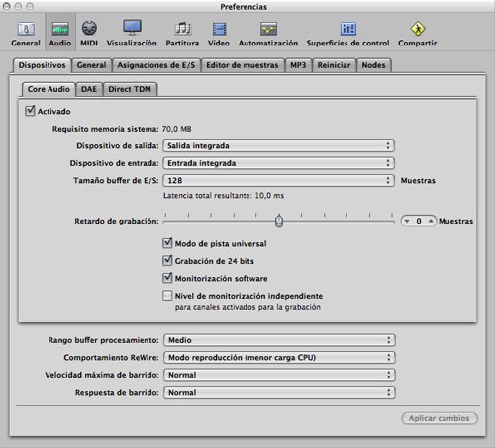Open the Compartir preferences icon

pyautogui.click(x=418, y=29)
